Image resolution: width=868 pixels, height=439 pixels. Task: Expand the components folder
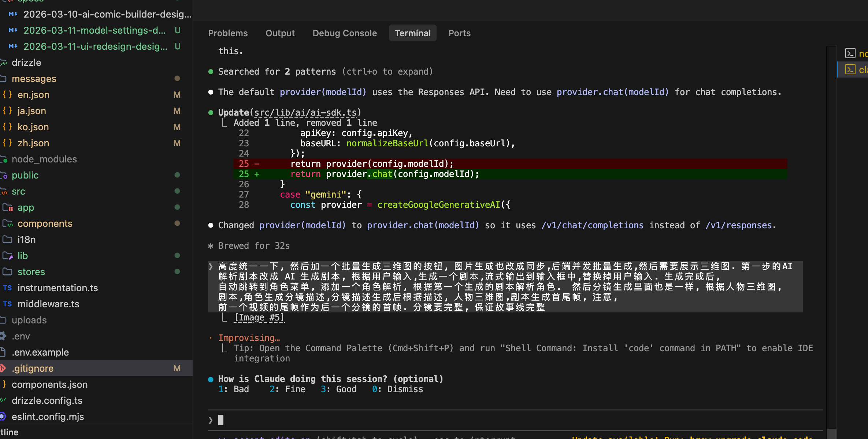tap(45, 224)
